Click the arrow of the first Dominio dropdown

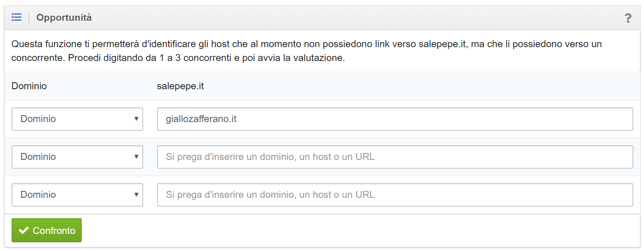pyautogui.click(x=136, y=119)
